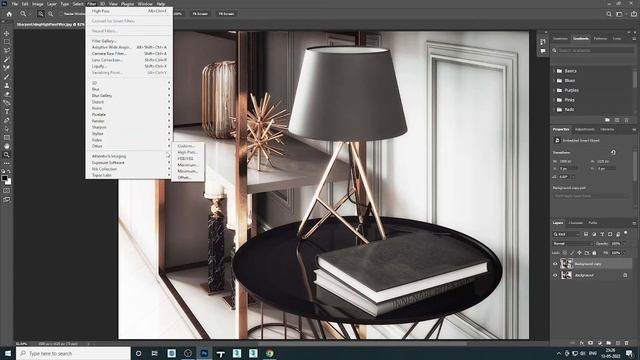
Task: Click the Windows taskbar search box
Action: 73,353
